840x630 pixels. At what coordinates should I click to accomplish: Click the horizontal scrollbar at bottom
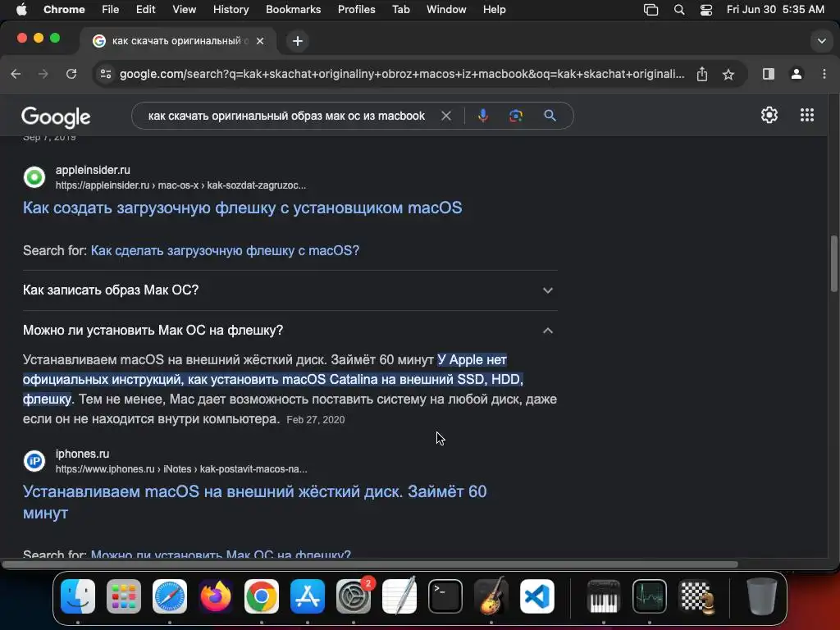click(370, 564)
